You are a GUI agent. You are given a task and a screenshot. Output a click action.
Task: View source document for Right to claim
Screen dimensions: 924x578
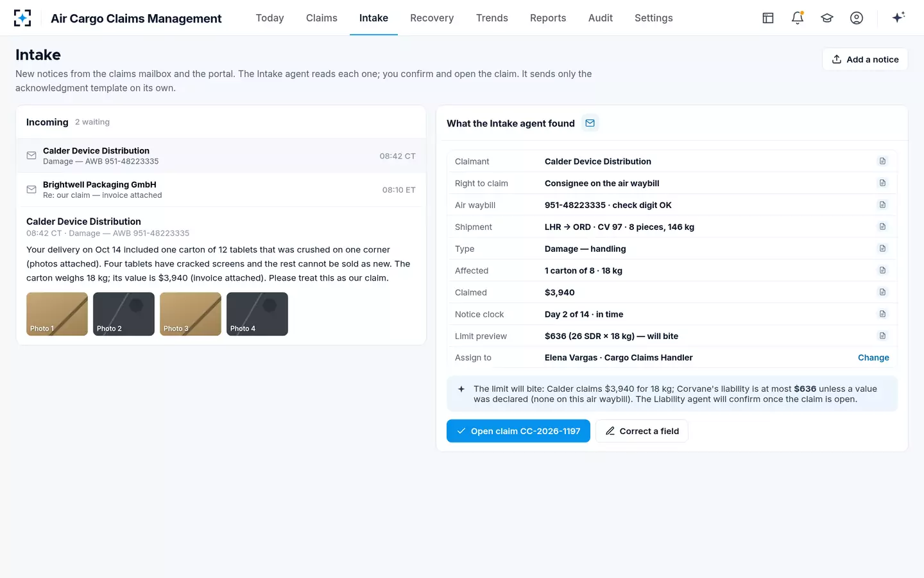pos(882,183)
